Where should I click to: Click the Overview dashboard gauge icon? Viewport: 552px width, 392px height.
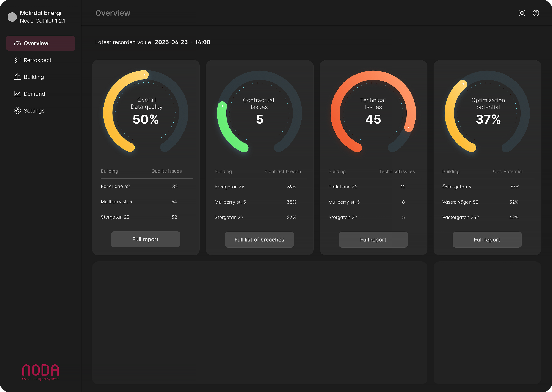tap(18, 43)
